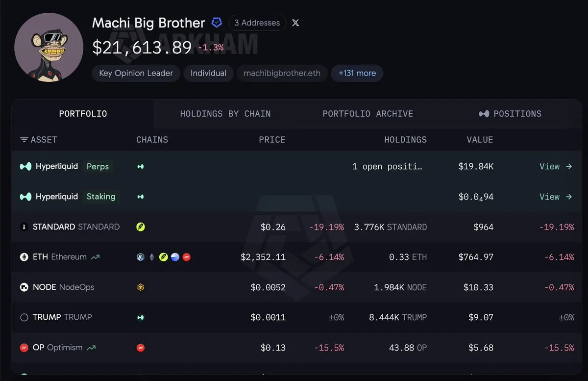Click the $764.97 ETH value
Screen dimensions: 588x381
point(476,257)
